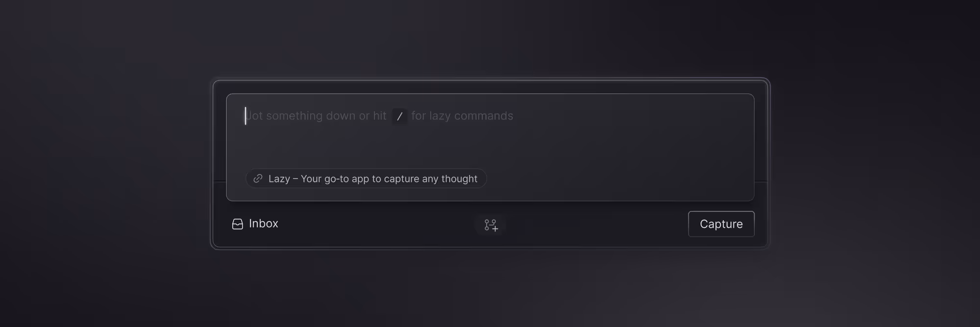The width and height of the screenshot is (980, 327).
Task: Click the chain link icon in chip
Action: tap(258, 178)
